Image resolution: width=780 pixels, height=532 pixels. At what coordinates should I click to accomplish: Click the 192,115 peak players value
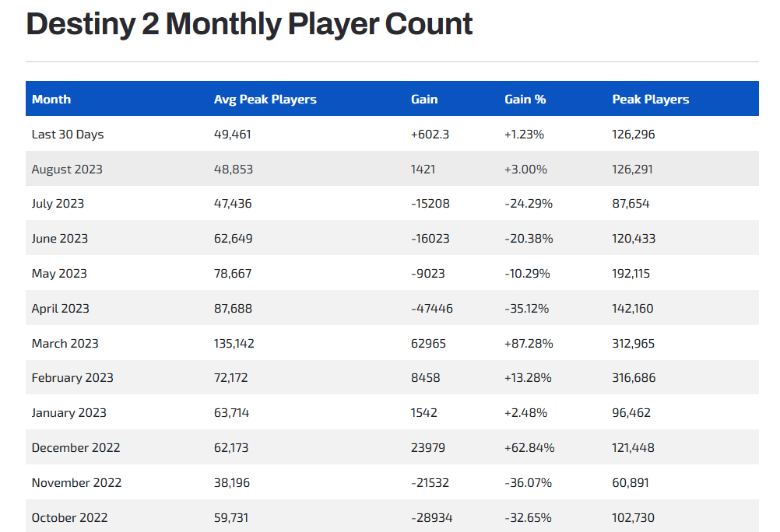point(631,274)
